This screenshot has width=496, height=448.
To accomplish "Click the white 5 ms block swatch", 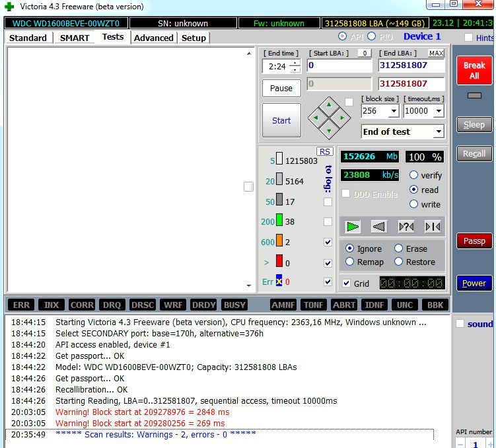I will pos(279,159).
